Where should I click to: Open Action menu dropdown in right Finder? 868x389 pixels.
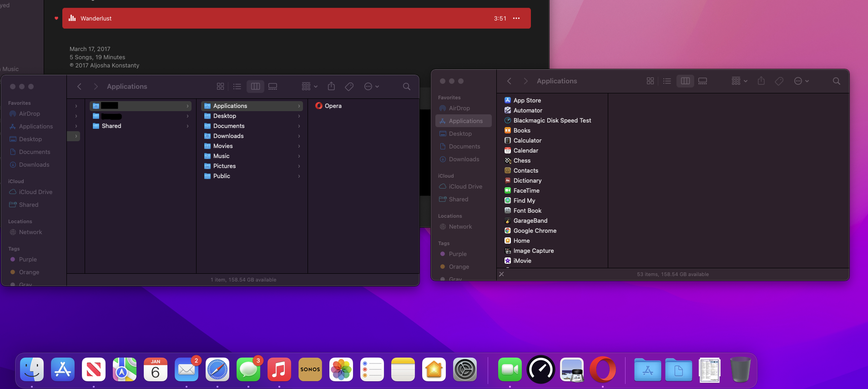pos(802,81)
